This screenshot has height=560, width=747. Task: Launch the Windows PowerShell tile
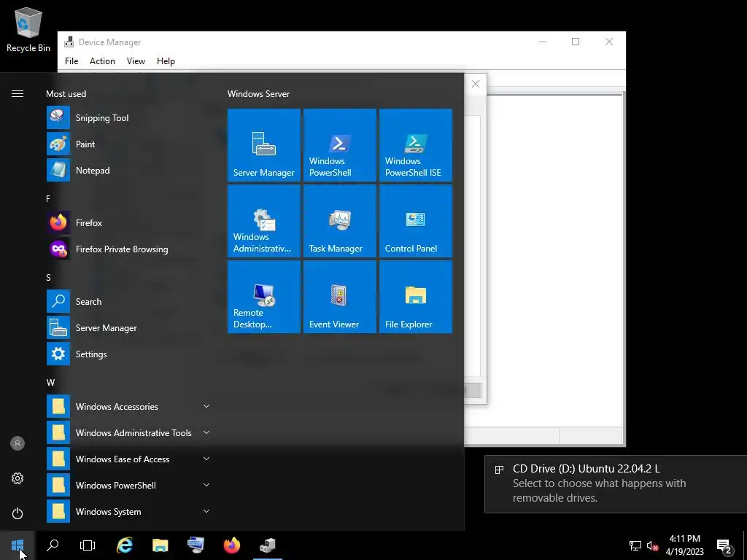click(340, 145)
